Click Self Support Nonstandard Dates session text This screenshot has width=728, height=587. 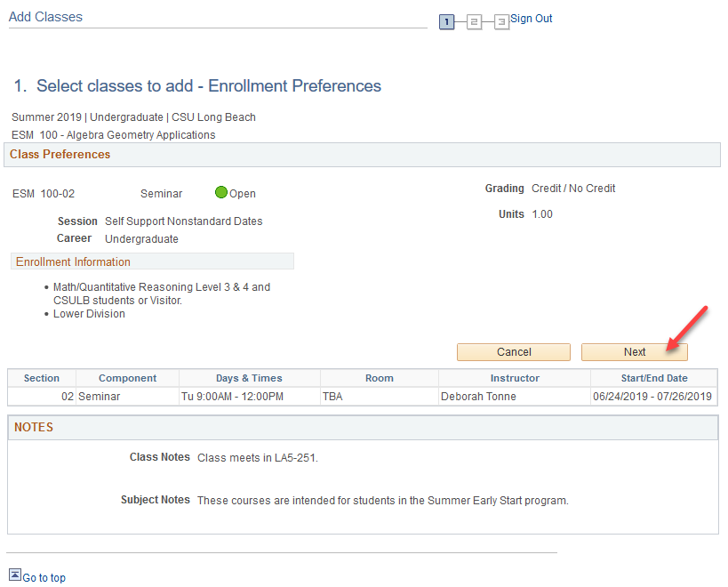point(183,221)
